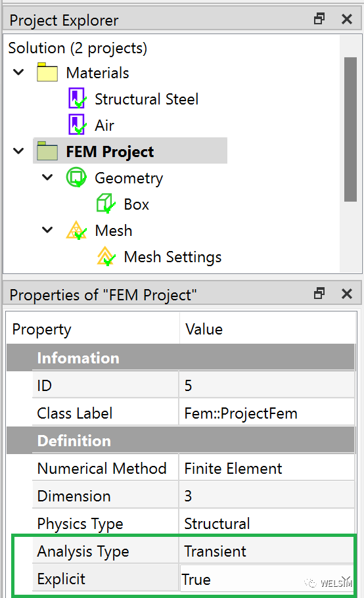Click the Materials folder icon

pos(47,72)
